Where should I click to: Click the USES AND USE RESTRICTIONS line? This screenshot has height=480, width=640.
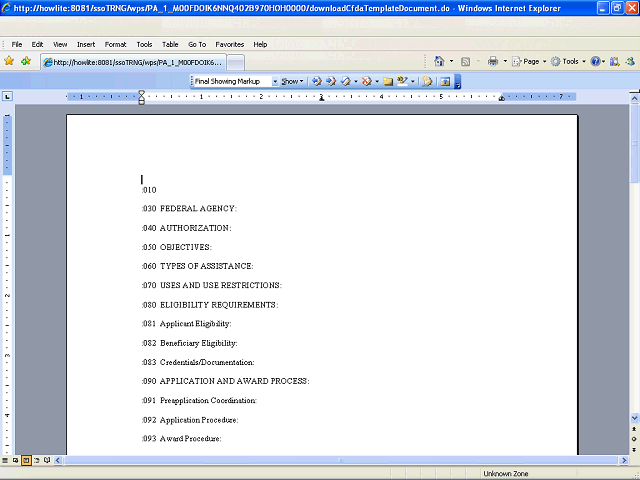[x=211, y=285]
